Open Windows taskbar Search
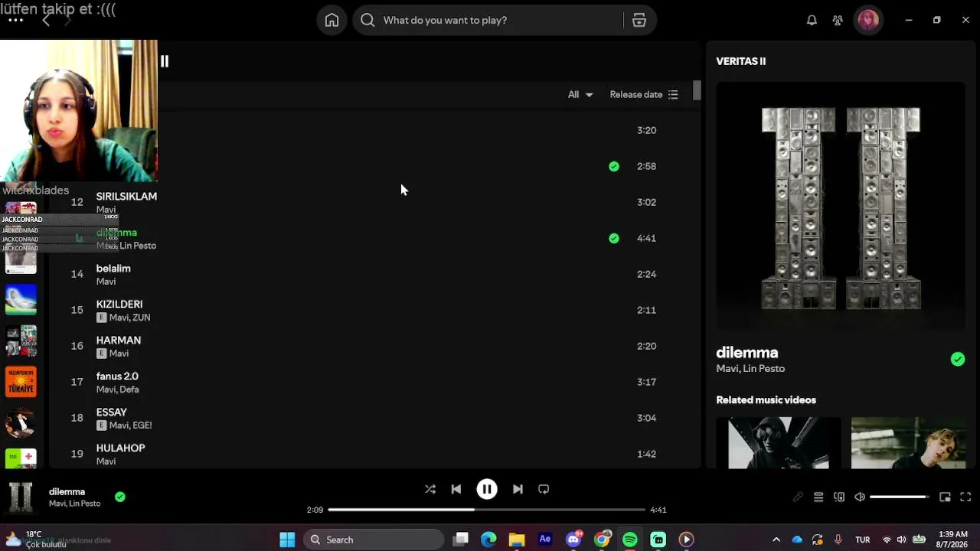The height and width of the screenshot is (551, 980). pyautogui.click(x=374, y=540)
